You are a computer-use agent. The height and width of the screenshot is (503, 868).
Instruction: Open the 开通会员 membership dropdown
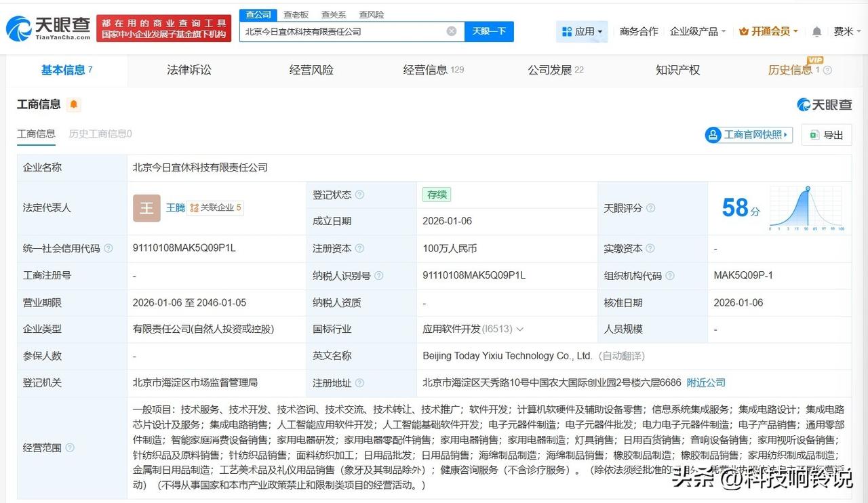click(x=768, y=31)
